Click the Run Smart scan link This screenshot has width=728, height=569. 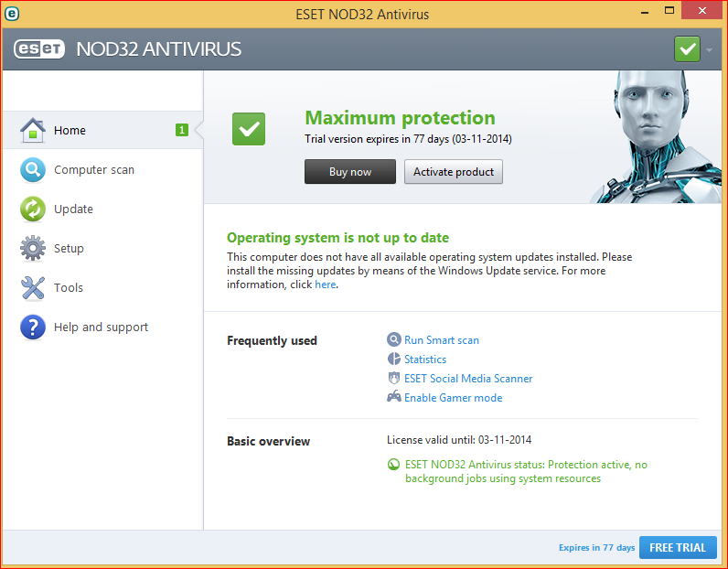tap(442, 340)
